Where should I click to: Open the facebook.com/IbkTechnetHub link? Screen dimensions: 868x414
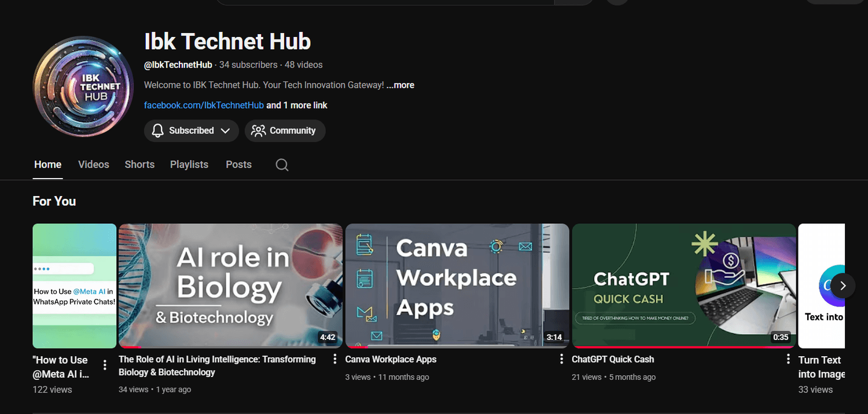point(204,105)
